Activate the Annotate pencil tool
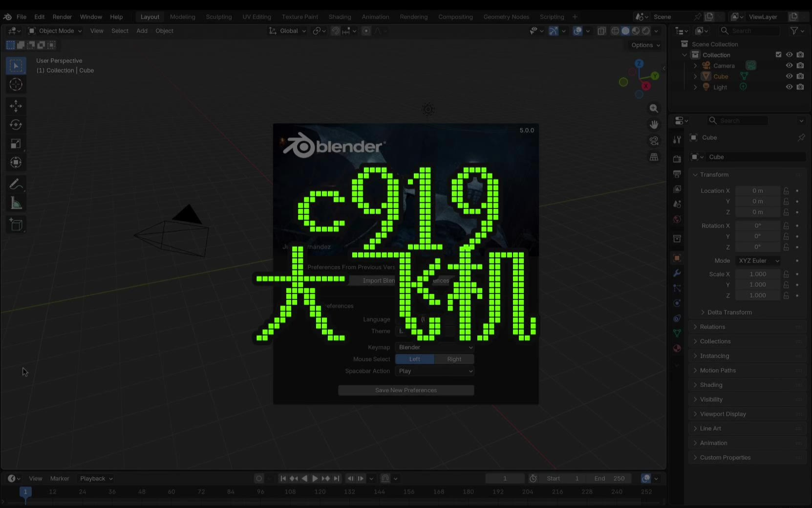Viewport: 812px width, 508px height. (16, 184)
